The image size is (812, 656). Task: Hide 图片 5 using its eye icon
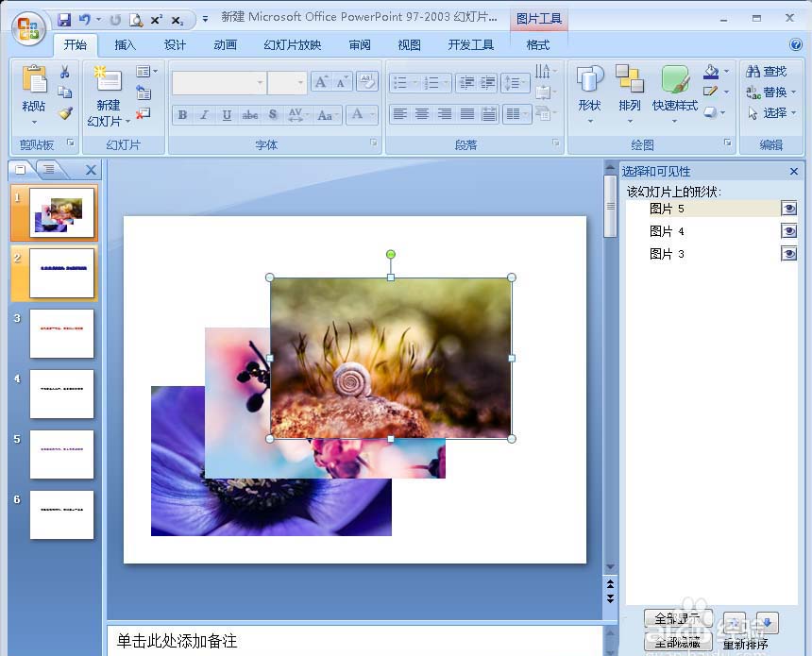tap(789, 209)
